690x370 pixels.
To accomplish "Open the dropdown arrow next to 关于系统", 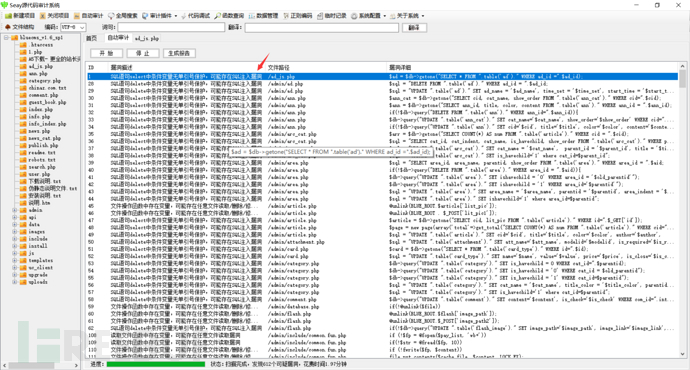I will (423, 16).
